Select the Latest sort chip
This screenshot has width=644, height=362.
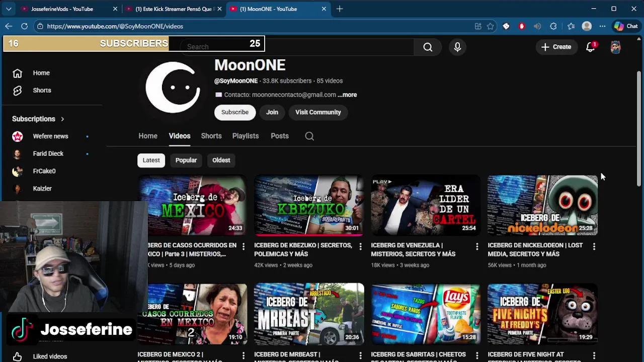(x=151, y=160)
